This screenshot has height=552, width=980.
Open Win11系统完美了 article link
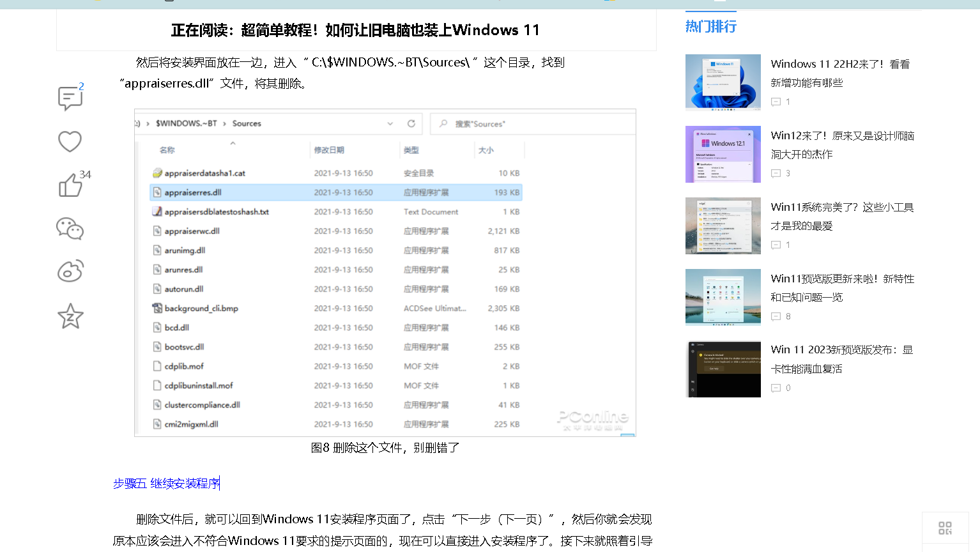coord(842,217)
